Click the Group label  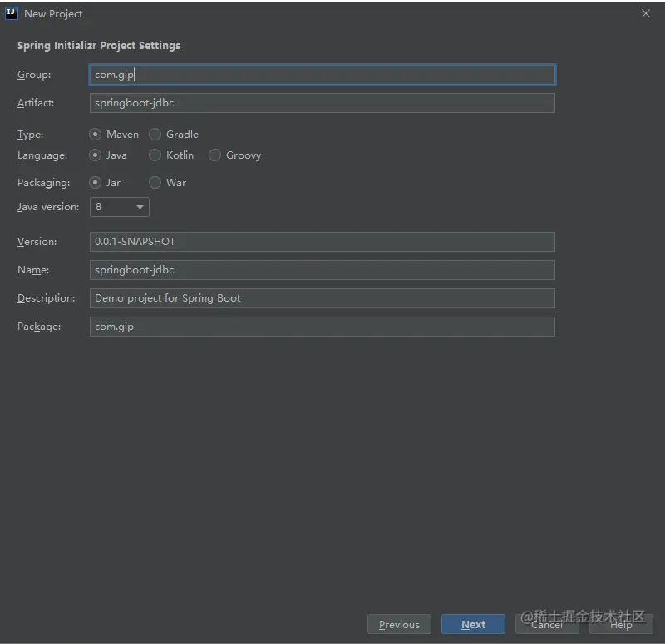coord(34,75)
